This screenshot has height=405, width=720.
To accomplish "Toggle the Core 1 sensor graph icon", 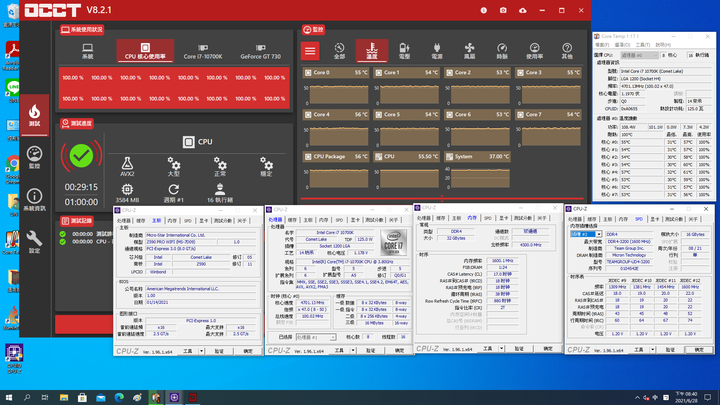I will (x=379, y=73).
